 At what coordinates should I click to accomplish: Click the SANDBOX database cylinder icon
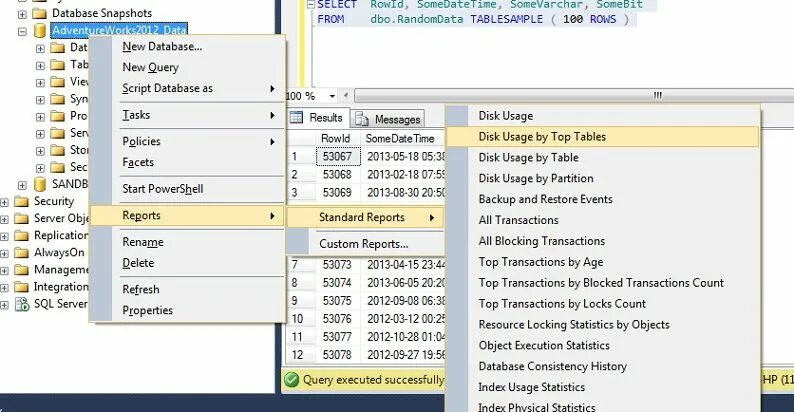[40, 185]
